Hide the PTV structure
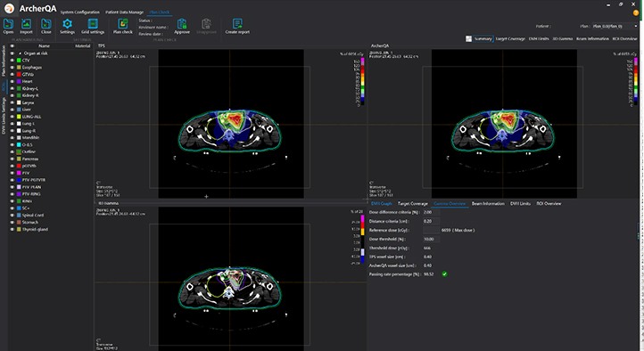Image resolution: width=644 pixels, height=351 pixels. [x=12, y=173]
